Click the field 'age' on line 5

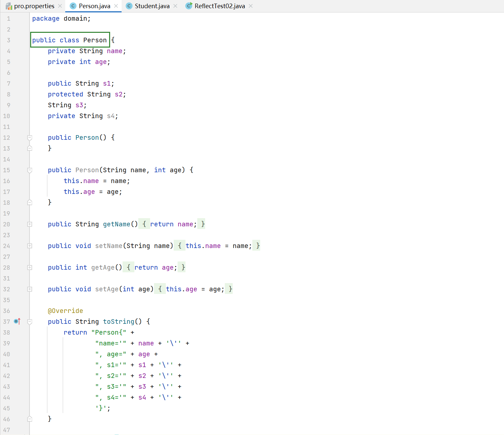pos(101,62)
